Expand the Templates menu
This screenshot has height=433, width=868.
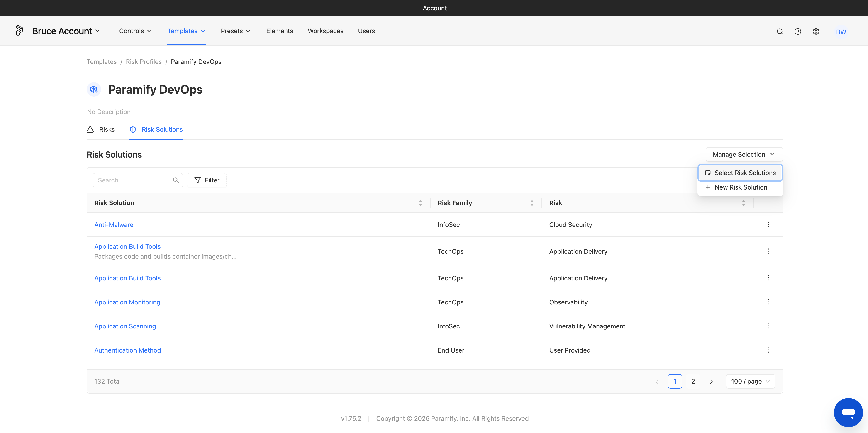click(x=186, y=31)
